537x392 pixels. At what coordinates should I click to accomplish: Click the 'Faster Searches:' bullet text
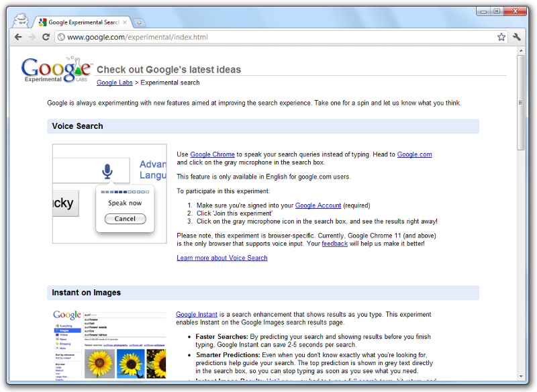222,336
